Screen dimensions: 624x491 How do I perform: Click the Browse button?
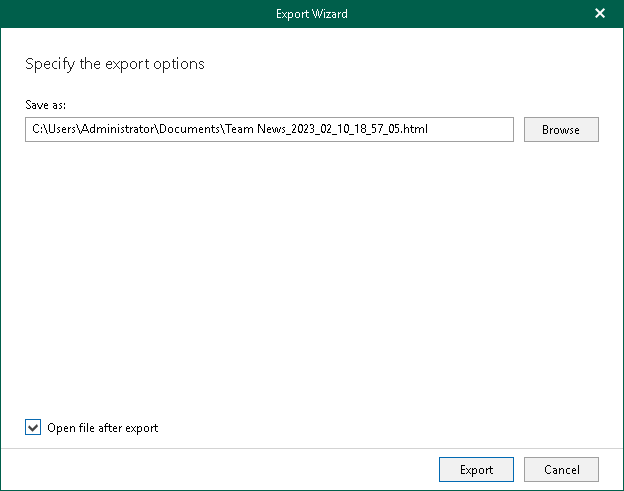[x=560, y=130]
